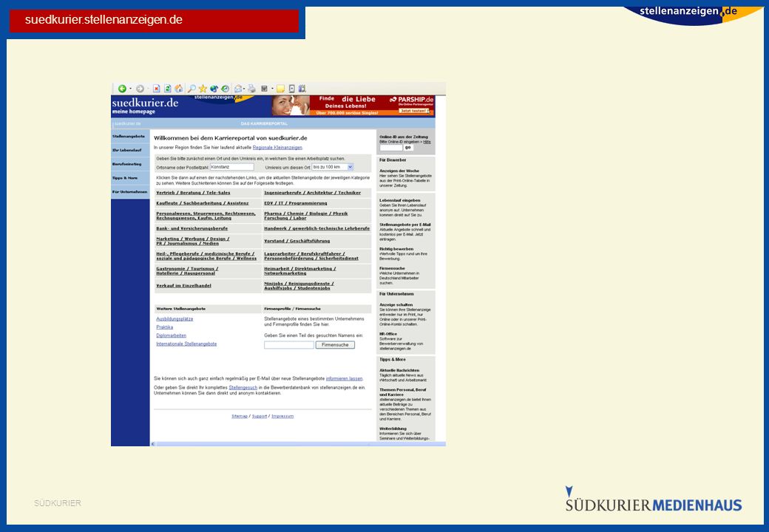Screen dimensions: 769x532
Task: Click the Hilfe link beside Online-ID
Action: click(427, 142)
